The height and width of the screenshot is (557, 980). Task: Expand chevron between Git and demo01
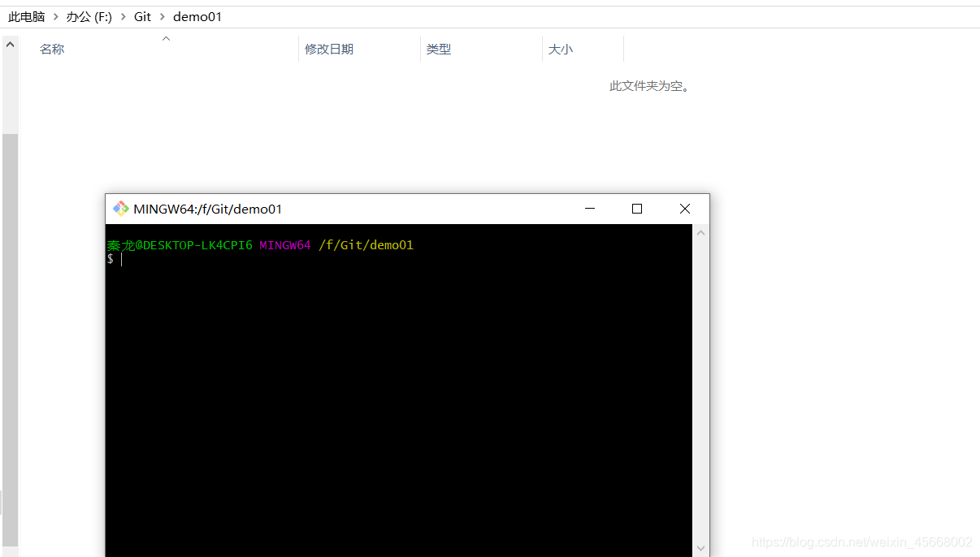point(162,16)
